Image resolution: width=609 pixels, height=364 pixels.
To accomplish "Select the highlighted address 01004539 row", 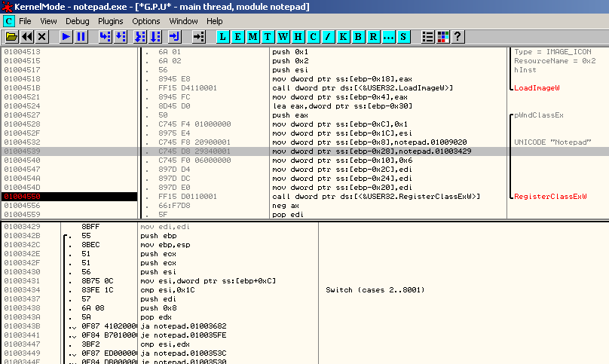I will click(x=23, y=151).
